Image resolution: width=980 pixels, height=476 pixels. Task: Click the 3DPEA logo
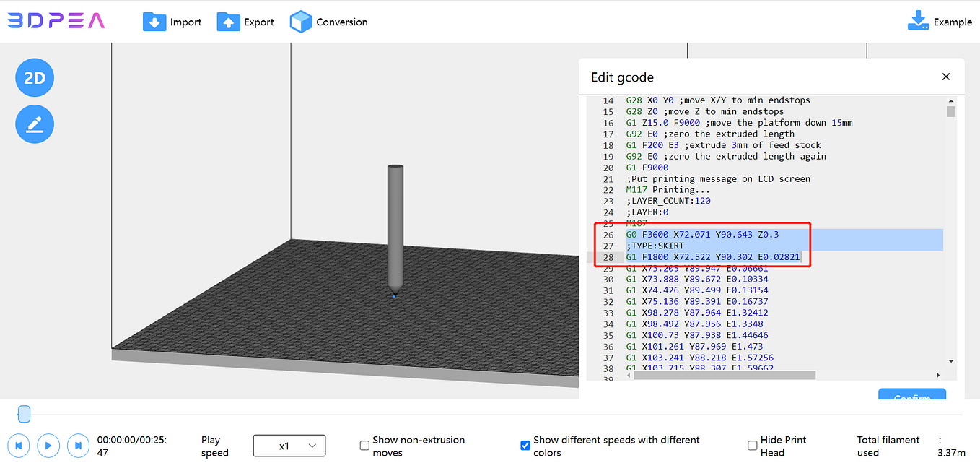coord(56,21)
